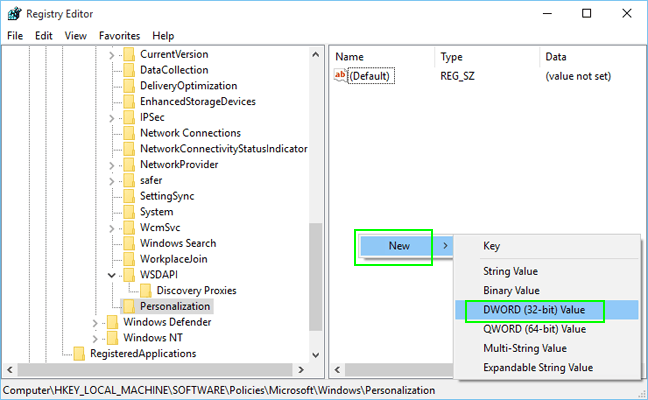Select String Value in New submenu
The height and width of the screenshot is (400, 648).
click(511, 271)
